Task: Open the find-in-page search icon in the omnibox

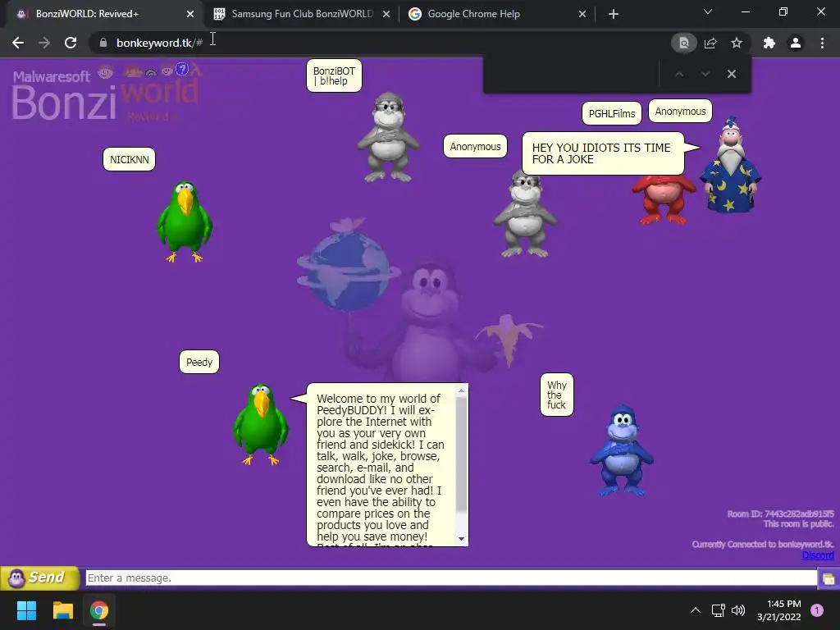Action: click(683, 43)
